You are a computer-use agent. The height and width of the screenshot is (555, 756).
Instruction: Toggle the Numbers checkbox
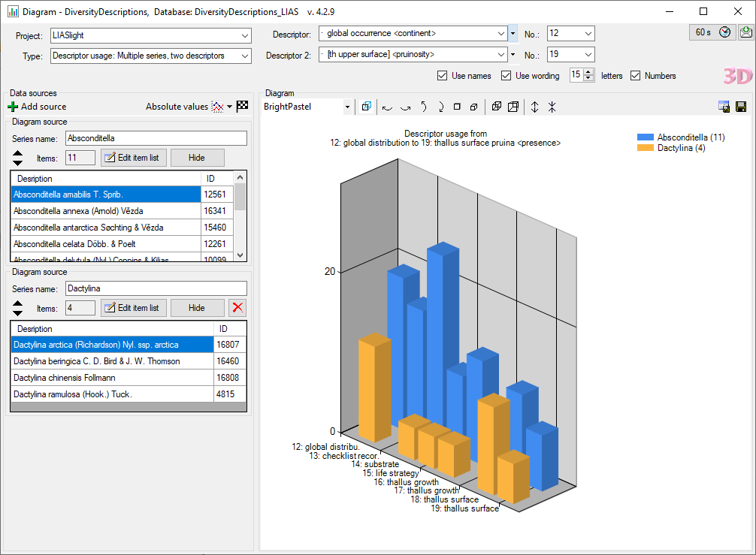[x=636, y=76]
